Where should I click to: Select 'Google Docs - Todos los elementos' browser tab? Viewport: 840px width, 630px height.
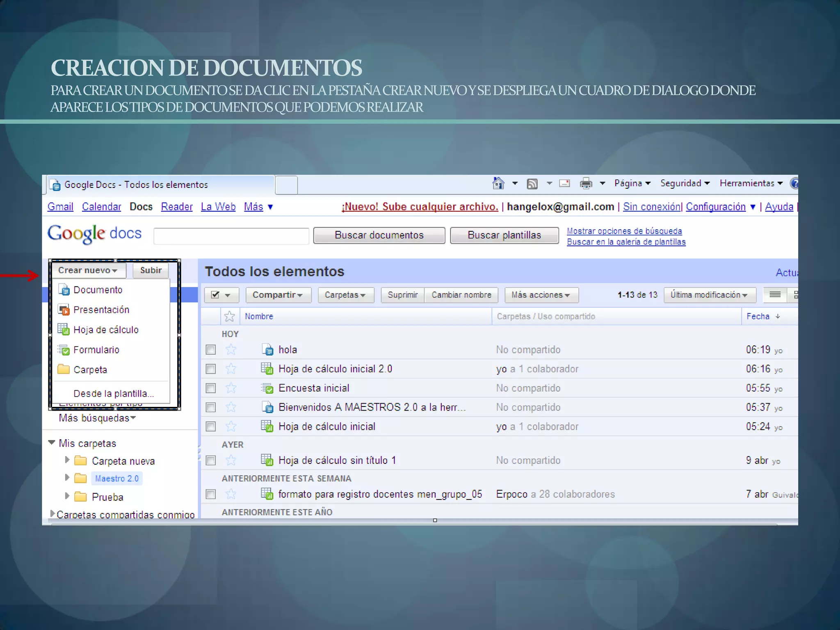[160, 185]
